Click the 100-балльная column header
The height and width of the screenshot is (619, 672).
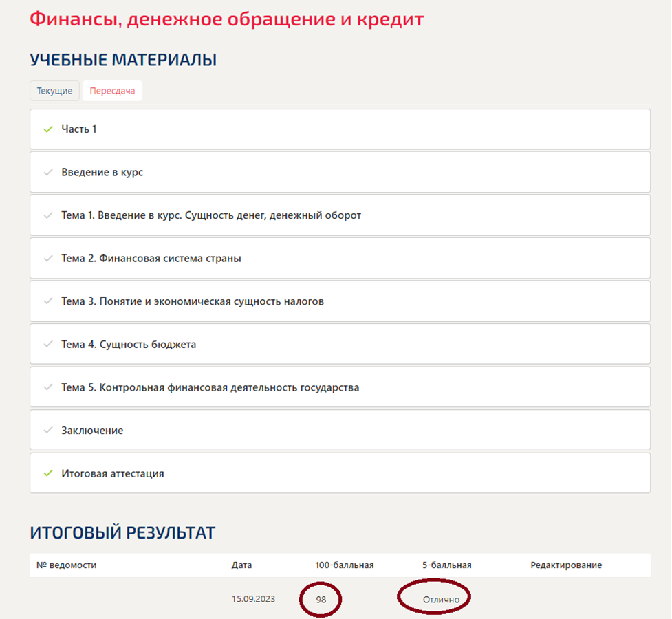345,565
